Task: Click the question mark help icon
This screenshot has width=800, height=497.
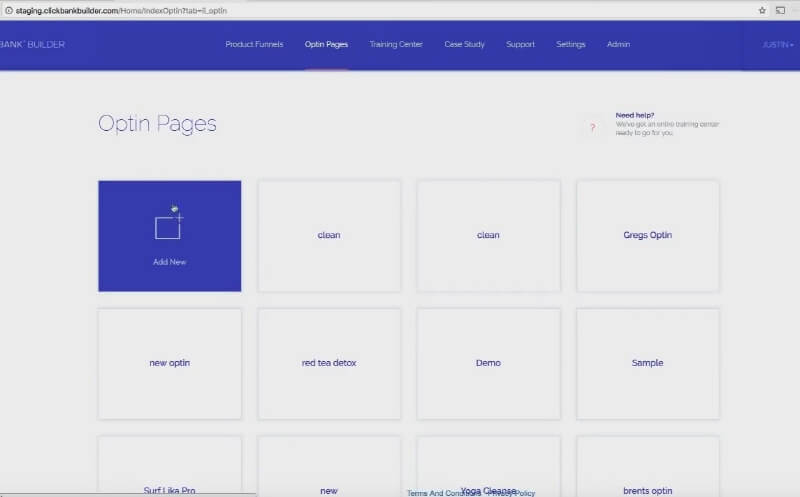Action: click(x=592, y=127)
